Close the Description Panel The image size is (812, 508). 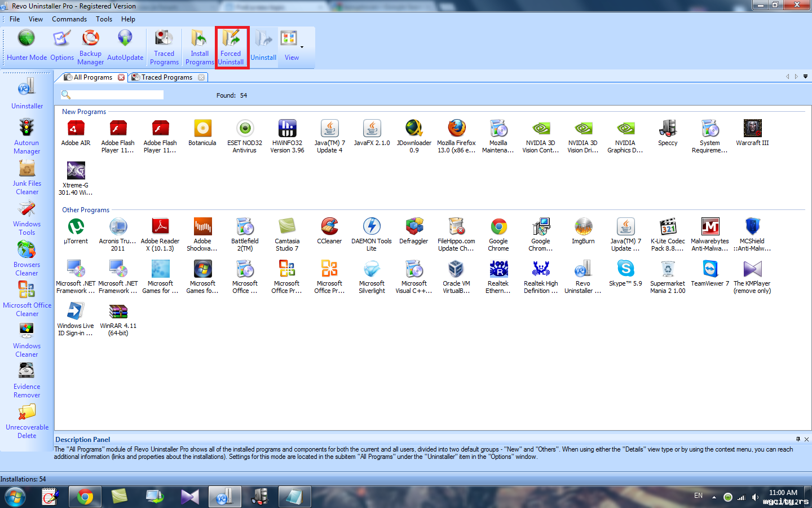806,439
